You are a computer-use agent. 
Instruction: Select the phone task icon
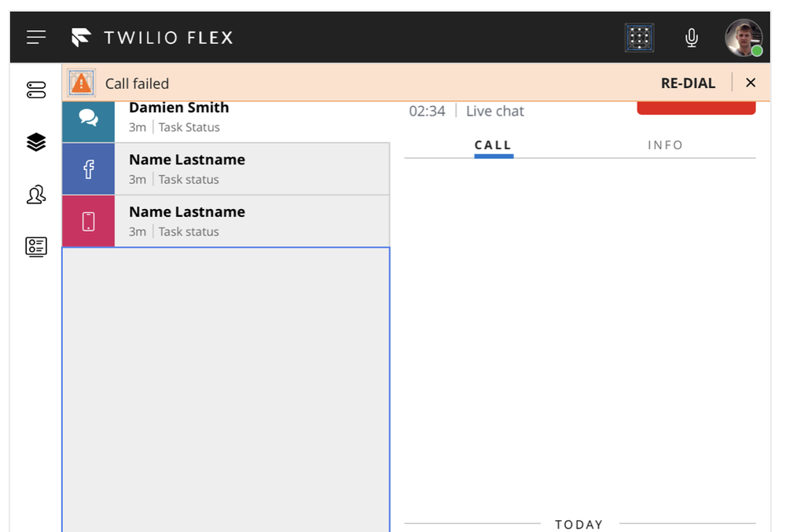click(x=88, y=221)
